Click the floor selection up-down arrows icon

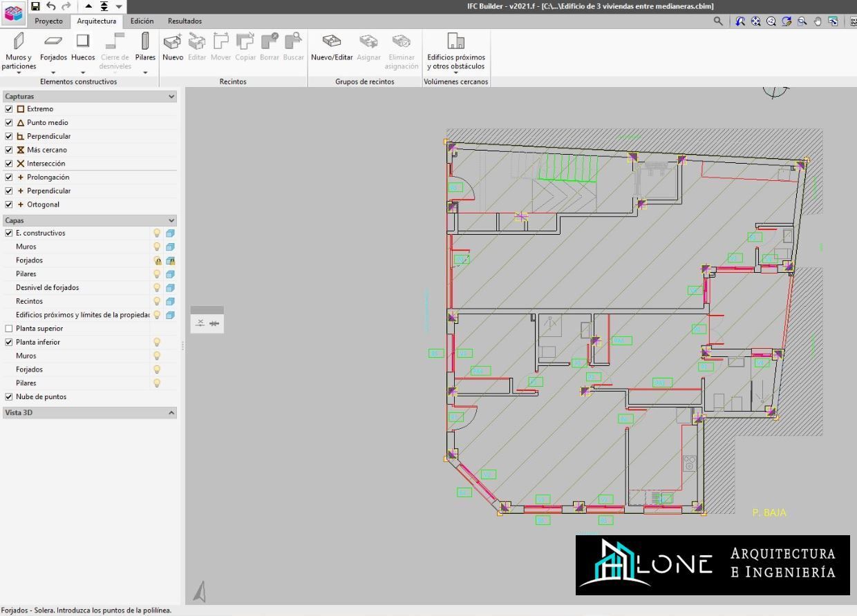click(104, 6)
